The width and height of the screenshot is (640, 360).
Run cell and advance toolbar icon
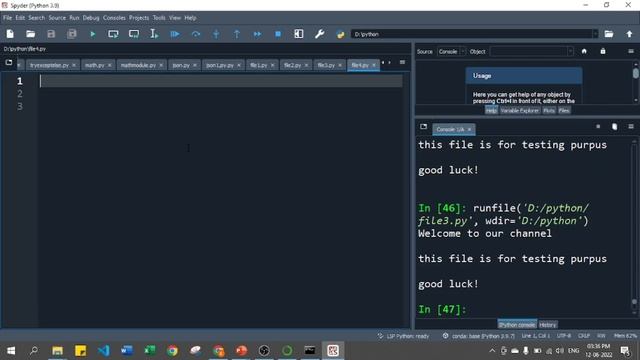(x=134, y=34)
